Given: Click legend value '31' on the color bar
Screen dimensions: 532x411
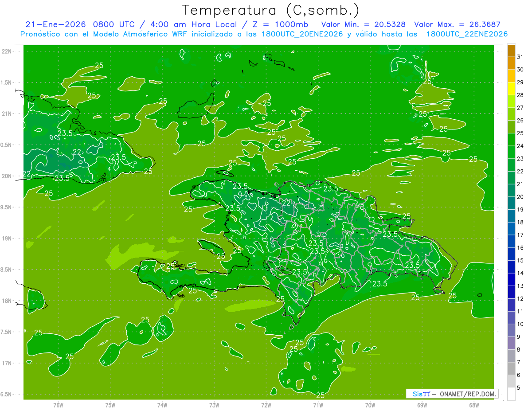Looking at the screenshot, I should [x=520, y=57].
